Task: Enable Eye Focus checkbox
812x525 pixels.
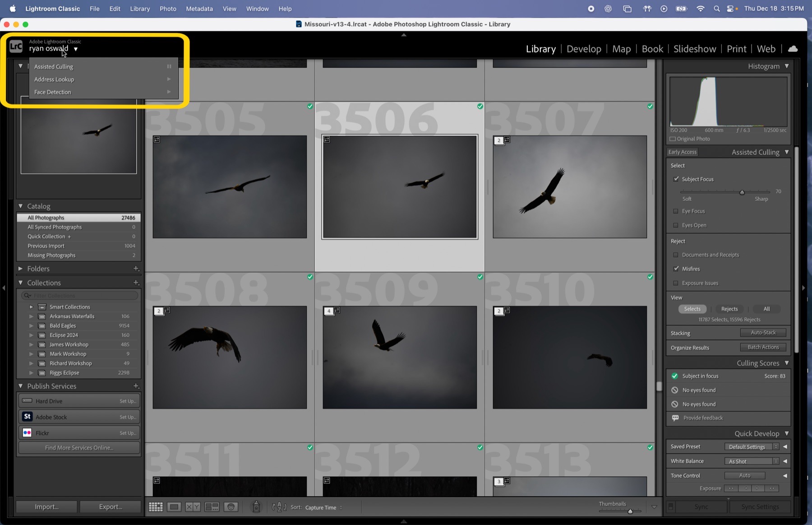Action: point(676,211)
